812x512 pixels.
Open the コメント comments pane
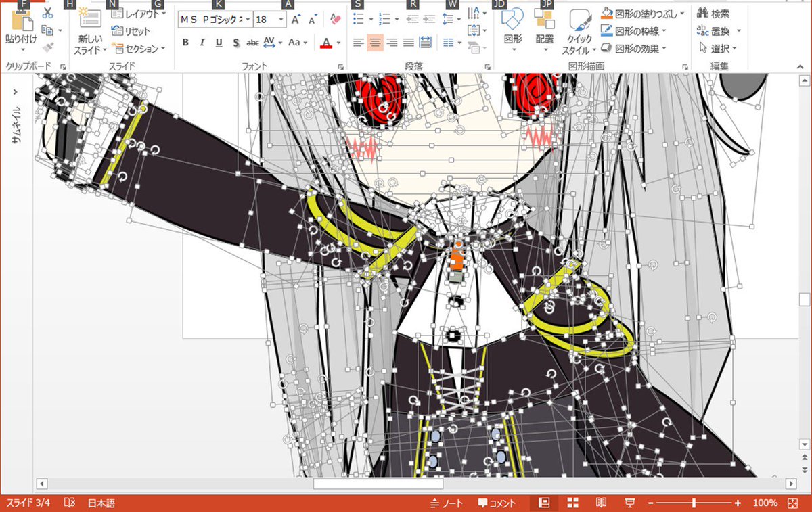(x=497, y=503)
